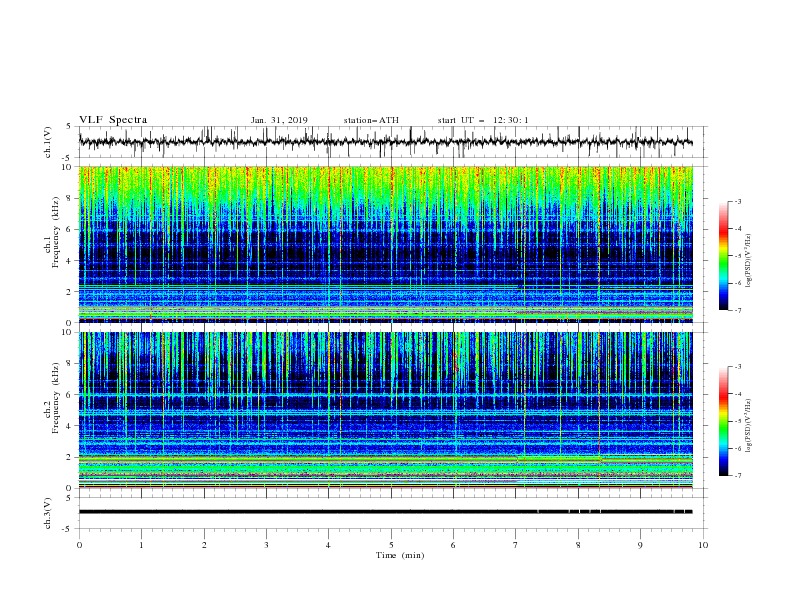Click the ch.1 black waveform trace
This screenshot has width=792, height=612.
click(x=385, y=142)
